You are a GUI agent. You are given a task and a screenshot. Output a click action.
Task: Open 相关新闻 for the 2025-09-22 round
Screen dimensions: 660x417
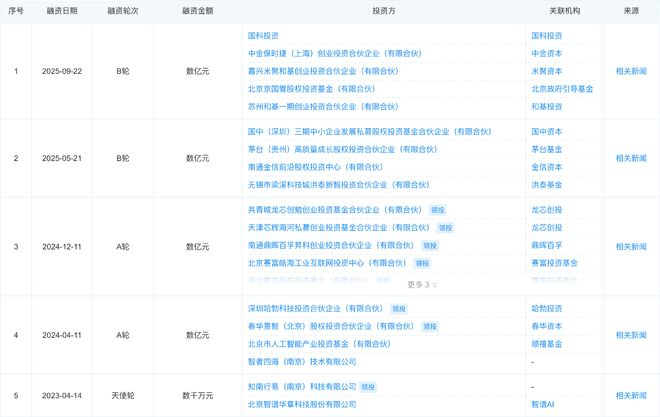tap(631, 71)
